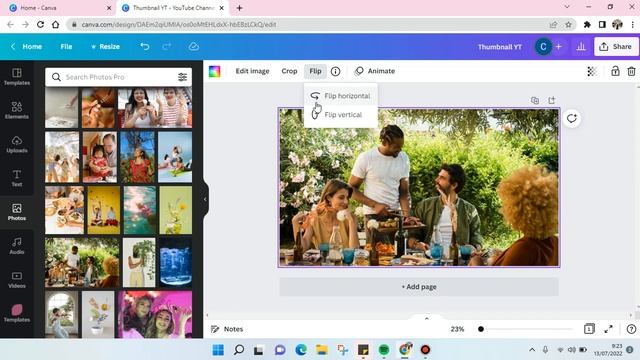
Task: Select the blue jellyfish photo thumbnail
Action: [x=175, y=262]
